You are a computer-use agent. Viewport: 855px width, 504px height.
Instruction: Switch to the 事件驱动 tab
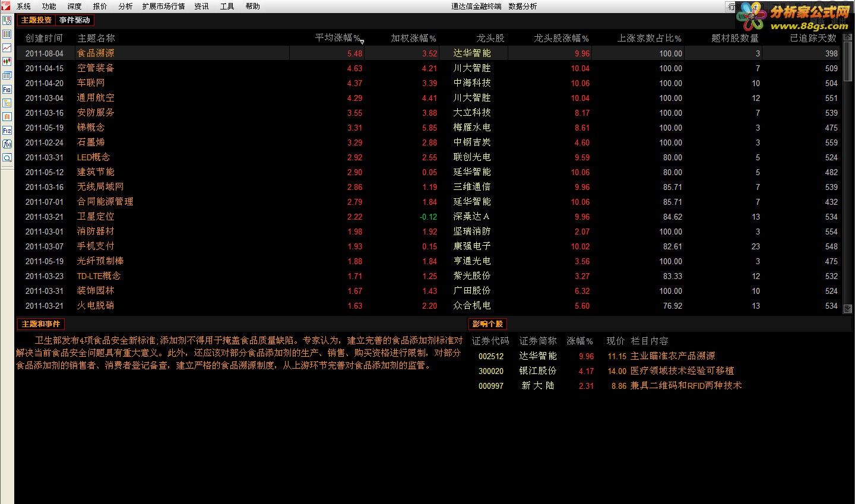click(75, 20)
